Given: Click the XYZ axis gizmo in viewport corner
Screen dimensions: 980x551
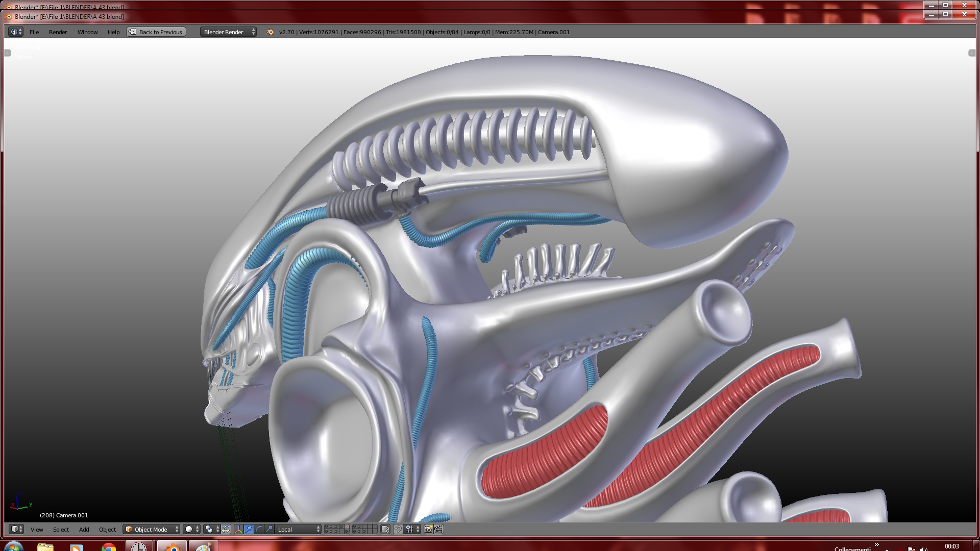Looking at the screenshot, I should [x=21, y=502].
